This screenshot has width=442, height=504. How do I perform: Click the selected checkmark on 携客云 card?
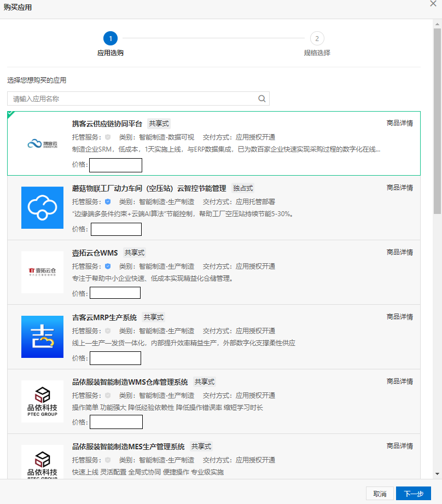coord(10,114)
